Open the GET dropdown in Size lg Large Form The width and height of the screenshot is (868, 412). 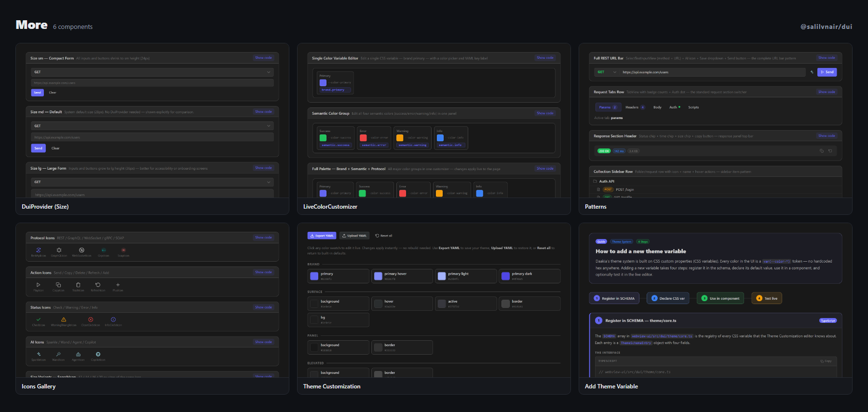coord(152,182)
